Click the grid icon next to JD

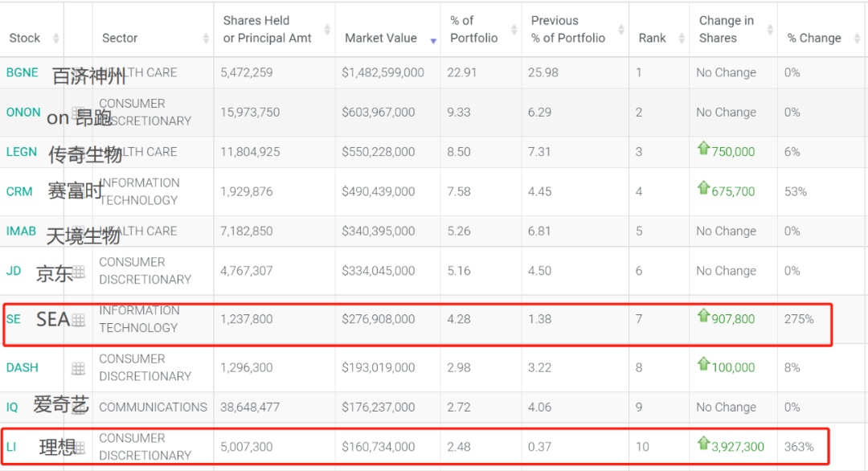pos(78,272)
